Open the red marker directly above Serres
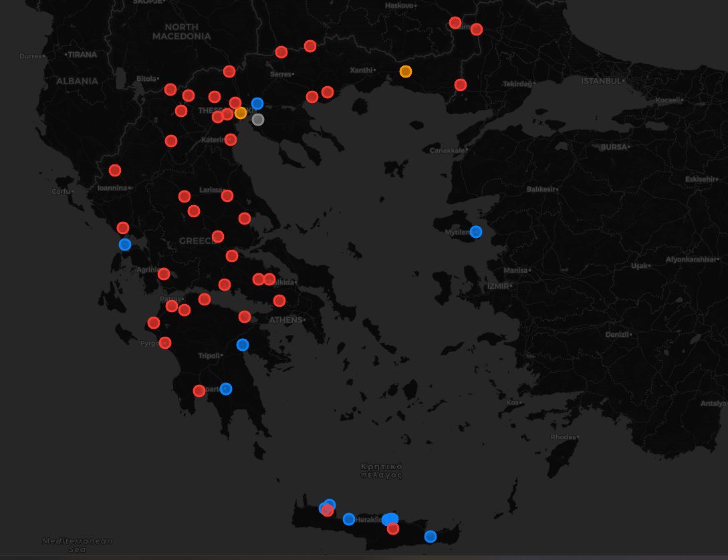 pos(281,52)
